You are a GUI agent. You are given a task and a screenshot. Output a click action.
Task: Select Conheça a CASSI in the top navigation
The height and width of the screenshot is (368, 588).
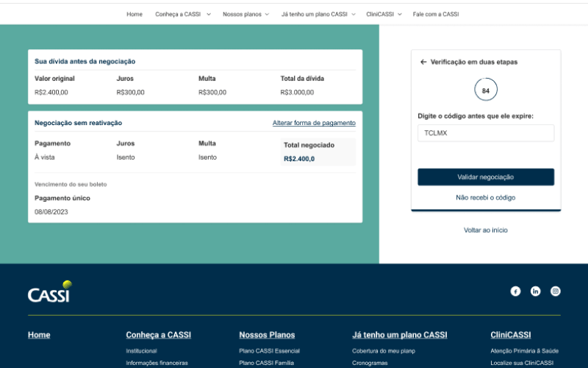click(x=178, y=14)
